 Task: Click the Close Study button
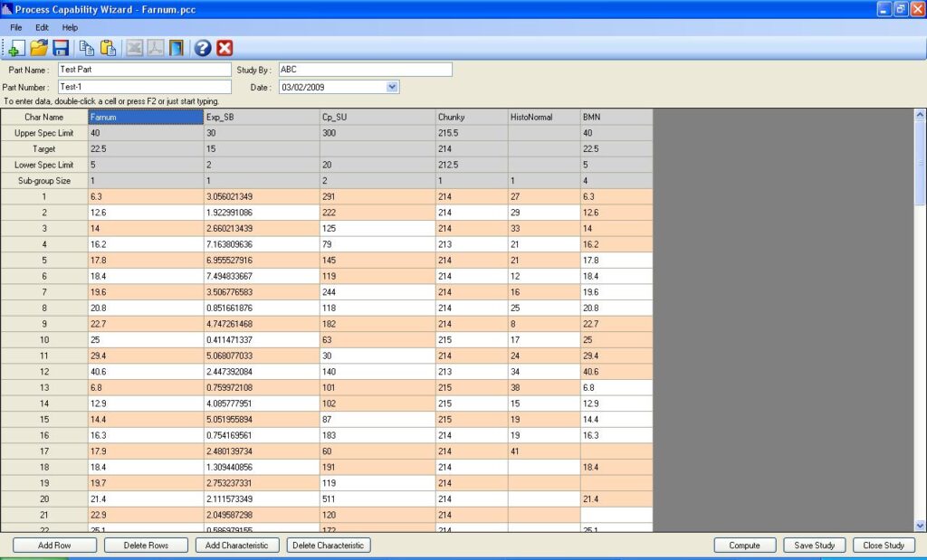(884, 546)
